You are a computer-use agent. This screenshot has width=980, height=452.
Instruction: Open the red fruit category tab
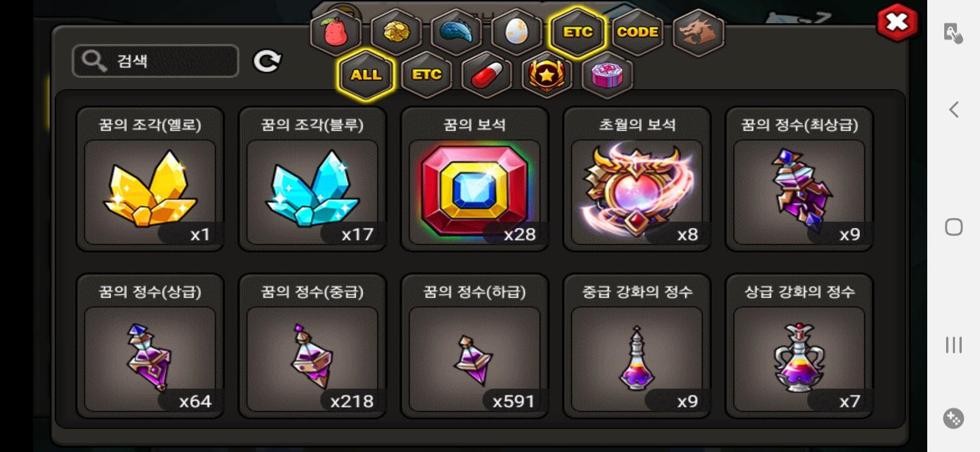(x=336, y=32)
